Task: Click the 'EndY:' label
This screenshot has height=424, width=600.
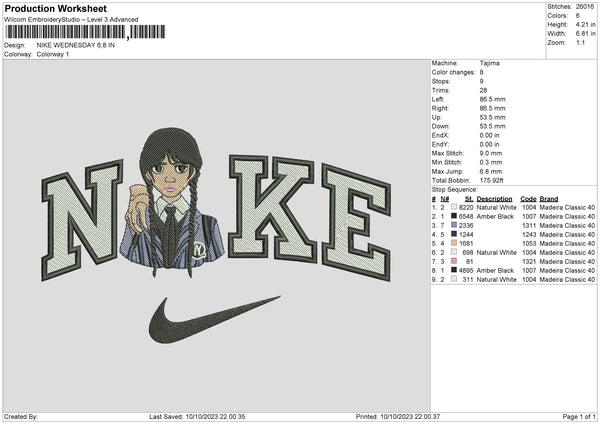Action: coord(440,144)
